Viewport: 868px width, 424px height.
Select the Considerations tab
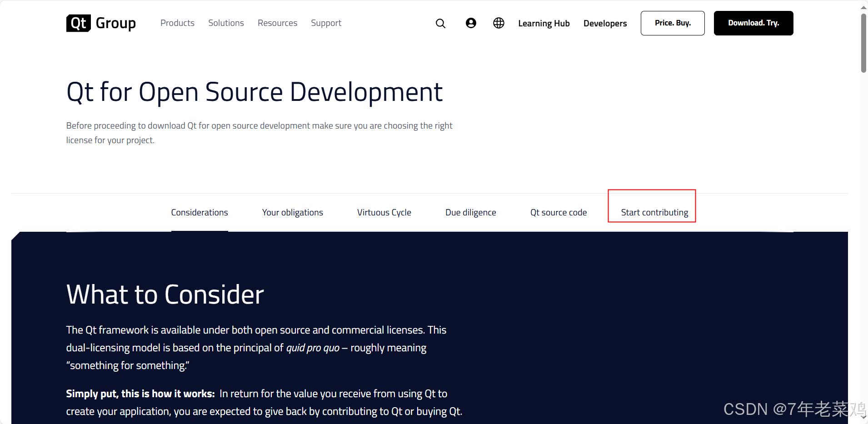coord(200,213)
